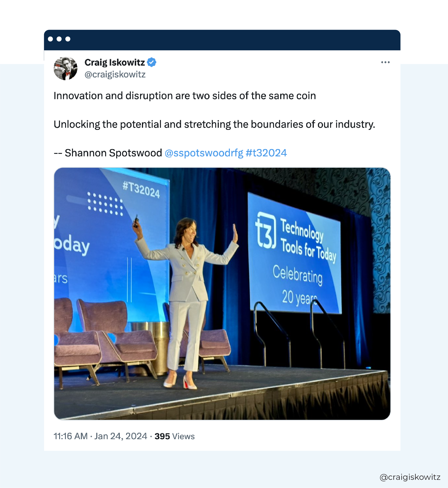Click the first white dot in title bar
The image size is (448, 488).
point(50,39)
